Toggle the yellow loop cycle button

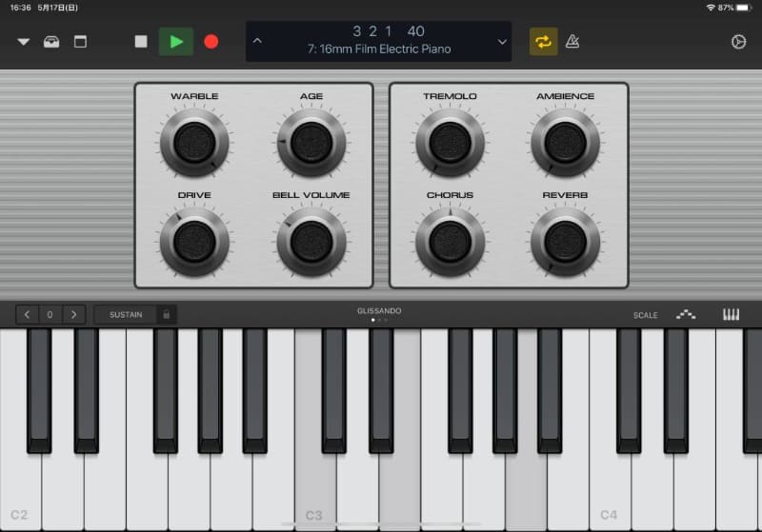pyautogui.click(x=543, y=42)
